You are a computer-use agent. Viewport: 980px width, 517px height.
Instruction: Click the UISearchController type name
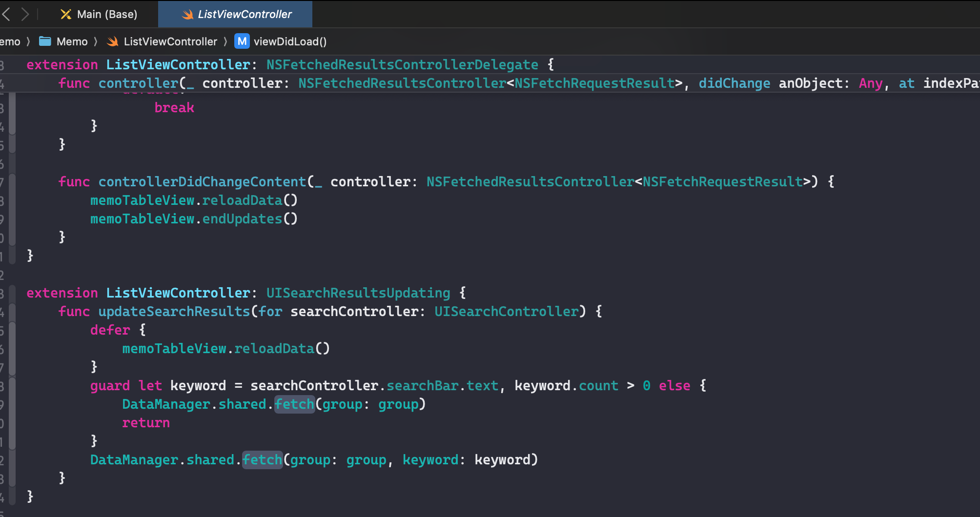[507, 311]
